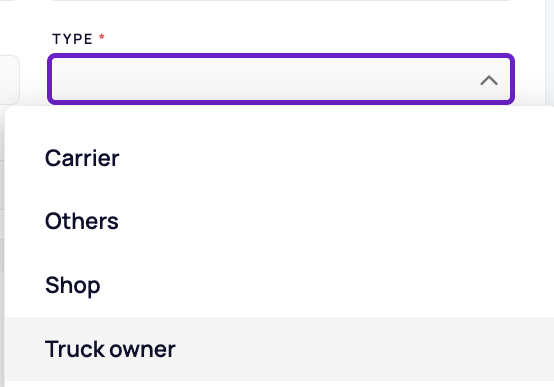This screenshot has width=554, height=387.
Task: Click inside the purple-outlined Type field
Action: (281, 79)
